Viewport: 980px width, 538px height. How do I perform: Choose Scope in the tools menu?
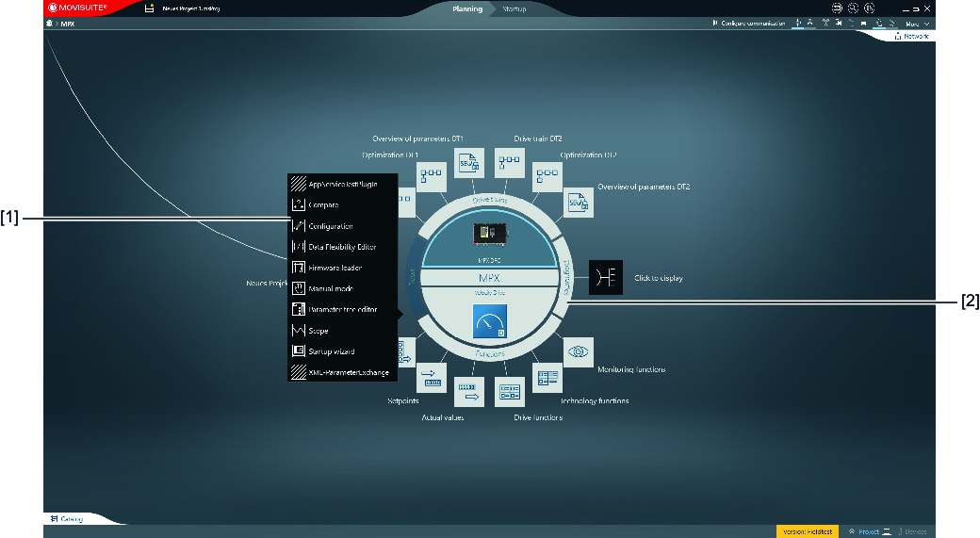pos(318,331)
